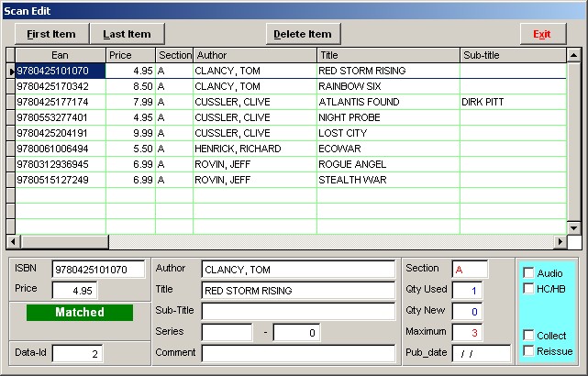Click price cell 7.99
This screenshot has width=588, height=376.
point(131,102)
